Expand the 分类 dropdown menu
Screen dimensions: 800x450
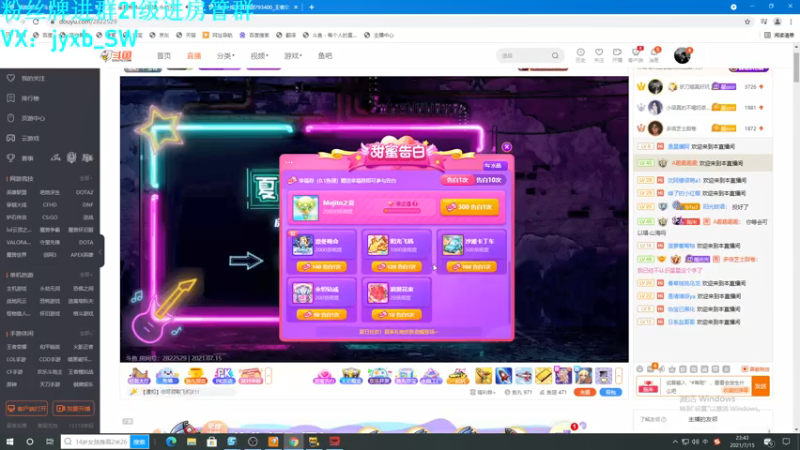(x=226, y=56)
